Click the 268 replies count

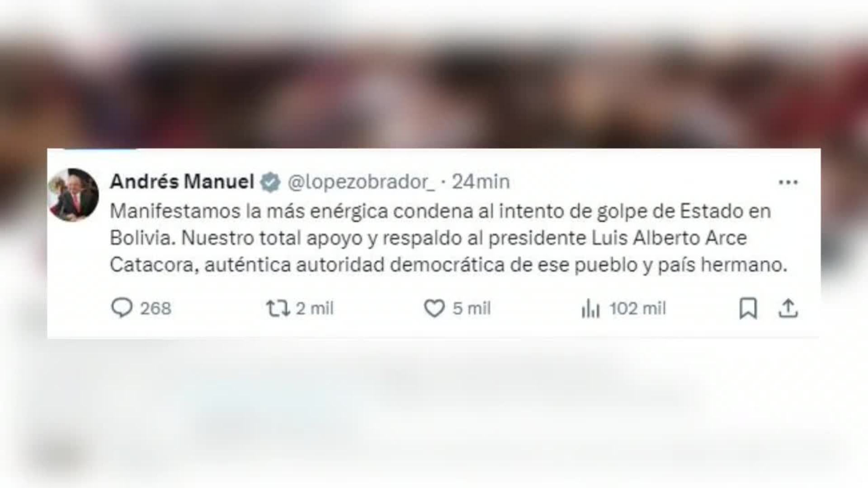tap(156, 309)
